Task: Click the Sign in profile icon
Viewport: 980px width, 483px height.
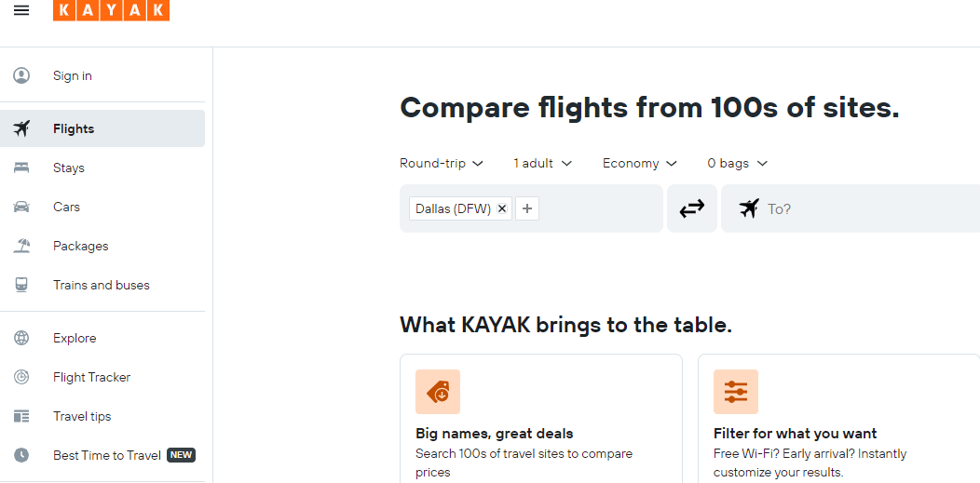Action: coord(21,75)
